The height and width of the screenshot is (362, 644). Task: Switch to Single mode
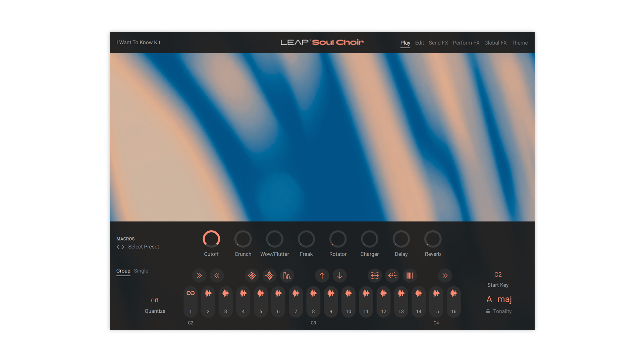click(141, 271)
